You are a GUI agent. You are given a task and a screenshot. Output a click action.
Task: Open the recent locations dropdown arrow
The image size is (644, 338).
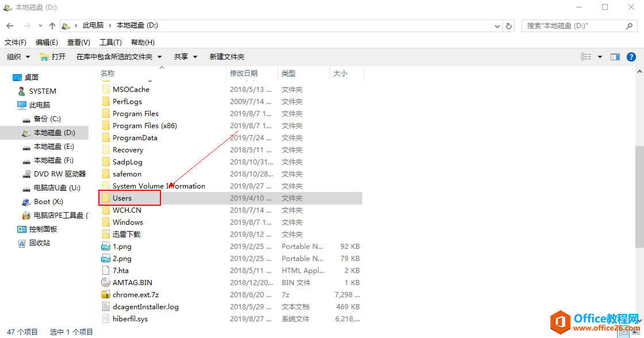coord(40,25)
